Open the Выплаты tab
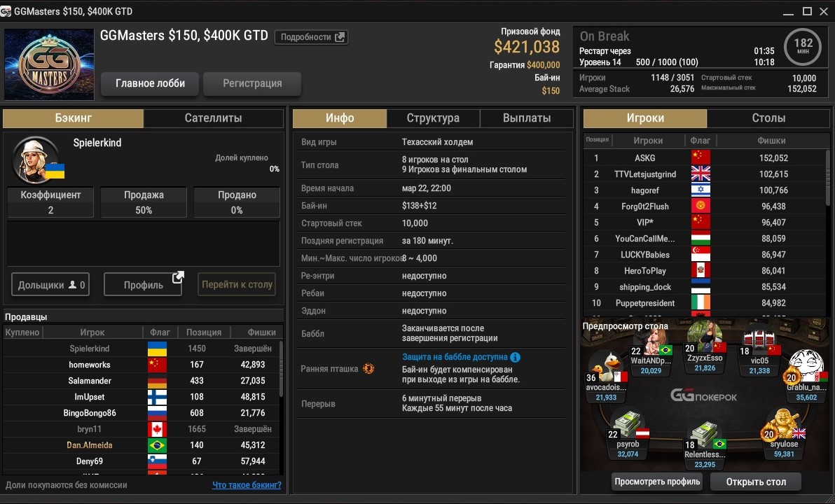 [527, 118]
